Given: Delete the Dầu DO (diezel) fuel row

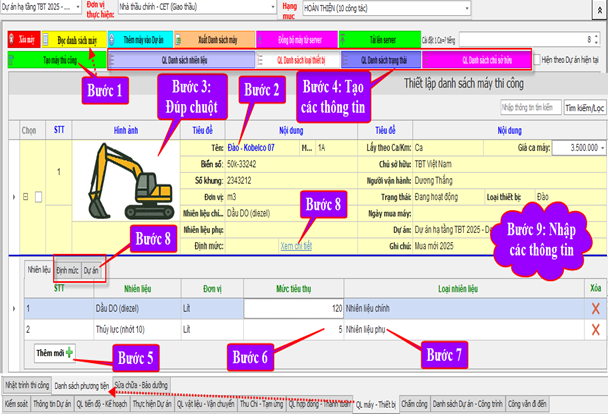Looking at the screenshot, I should (x=594, y=310).
